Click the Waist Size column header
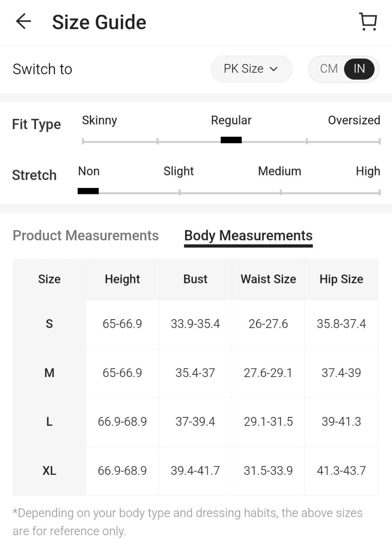The image size is (392, 549). (268, 279)
